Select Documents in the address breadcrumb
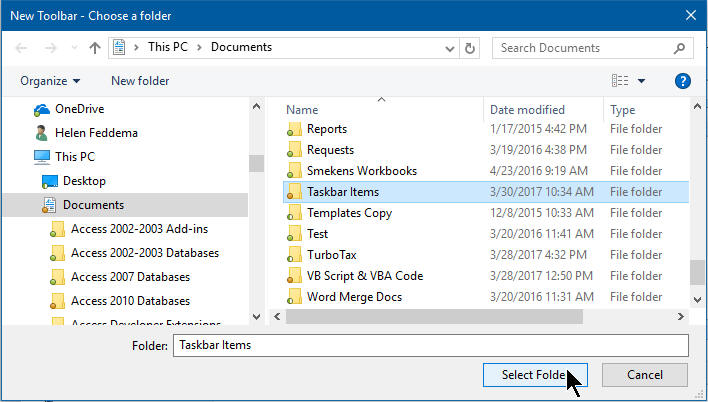The image size is (708, 402). coord(242,47)
